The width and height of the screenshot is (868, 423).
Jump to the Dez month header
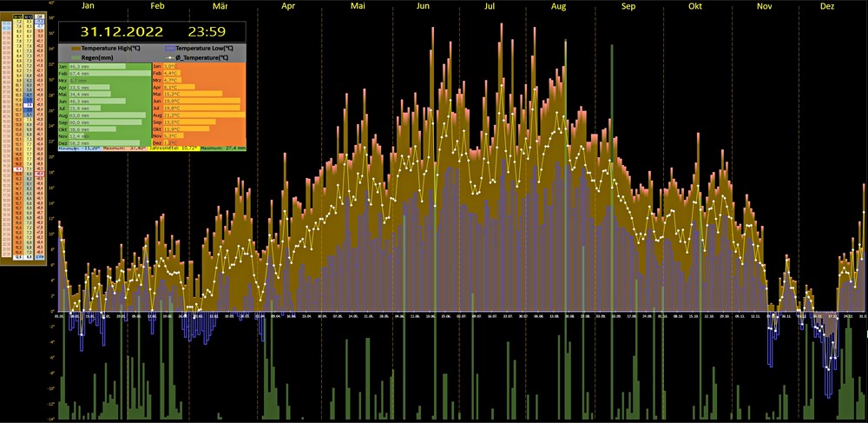826,6
